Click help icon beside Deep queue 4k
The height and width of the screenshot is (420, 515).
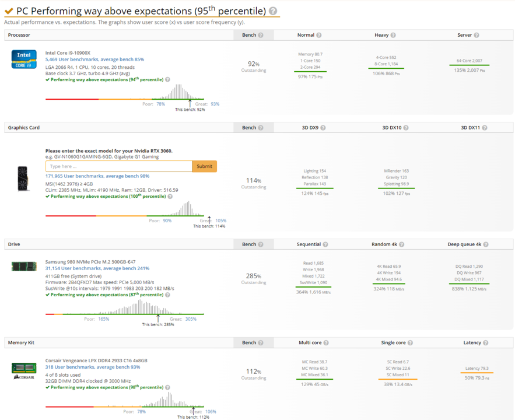[x=486, y=244]
